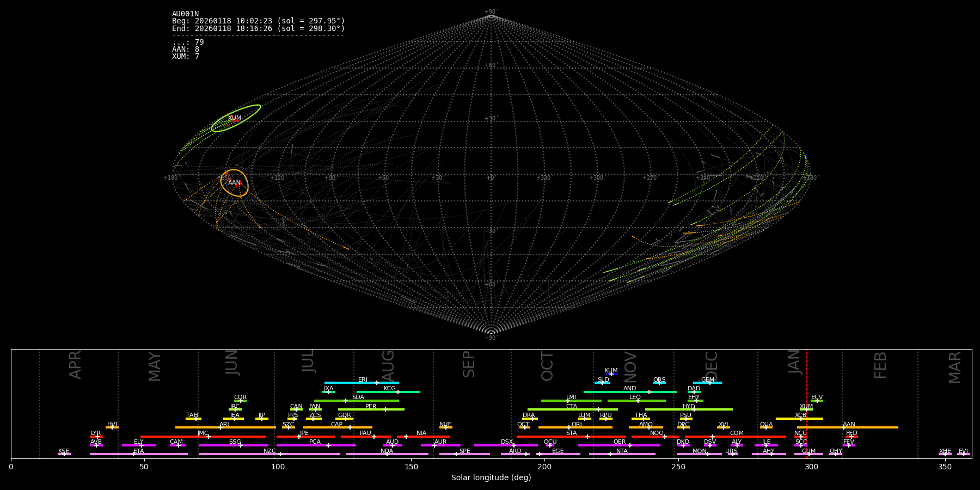Click the 'XUM: 7' count entry
980x490 pixels.
click(x=186, y=57)
